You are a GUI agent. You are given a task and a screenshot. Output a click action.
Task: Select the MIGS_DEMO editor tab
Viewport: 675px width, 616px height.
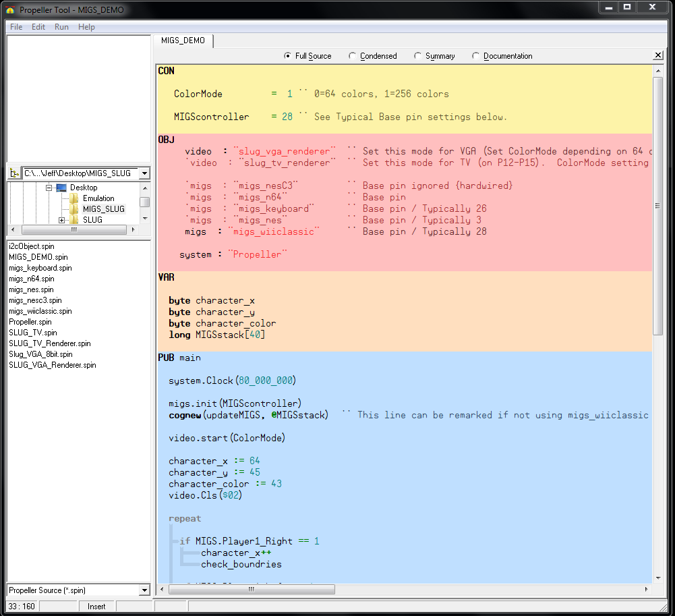pyautogui.click(x=183, y=40)
